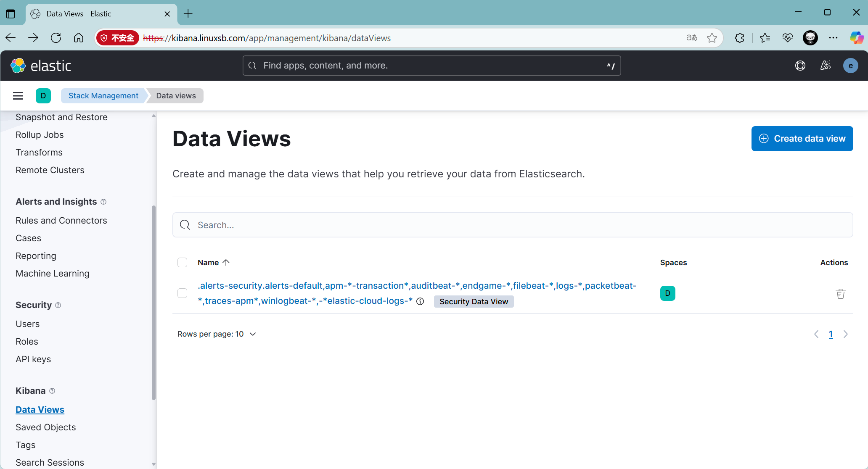Check the alerts-security data view row checkbox
Screen dimensions: 868x469
tap(182, 293)
